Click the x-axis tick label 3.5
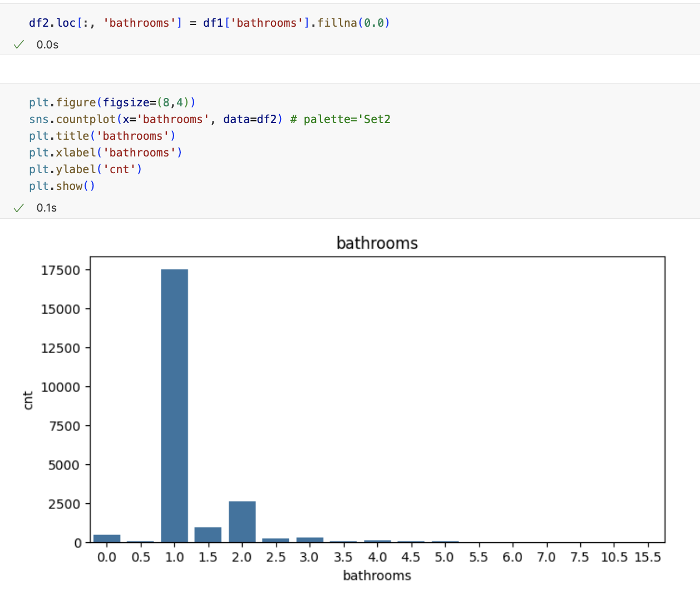Viewport: 700px width, 598px height. [343, 557]
